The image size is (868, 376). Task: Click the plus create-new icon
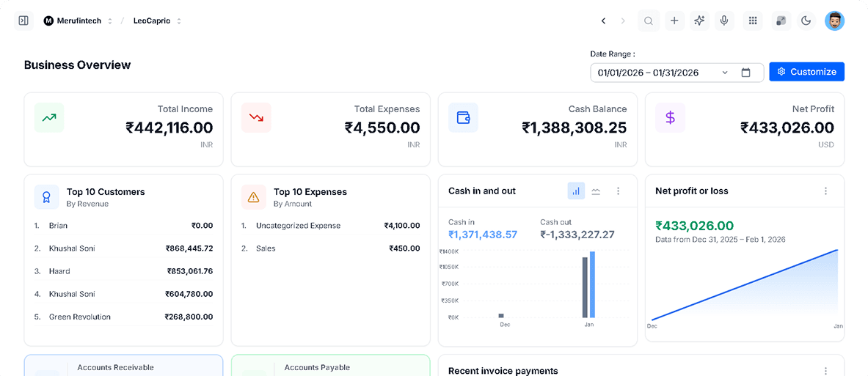(674, 21)
